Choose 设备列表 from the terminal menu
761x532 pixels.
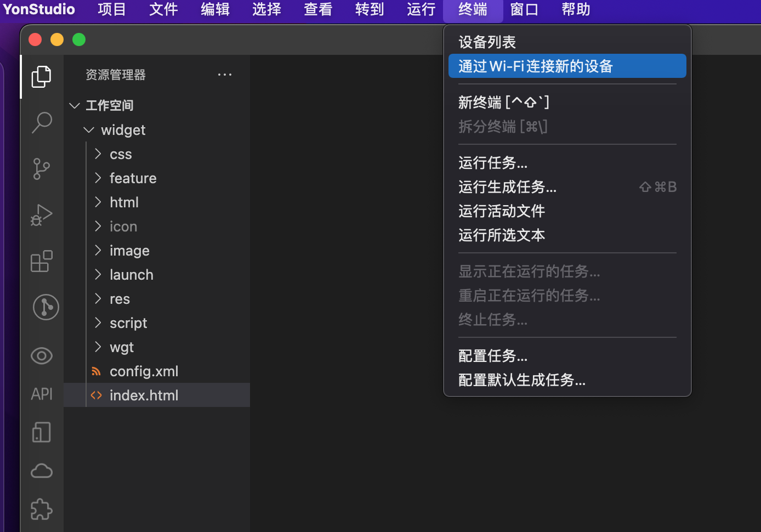pyautogui.click(x=487, y=42)
